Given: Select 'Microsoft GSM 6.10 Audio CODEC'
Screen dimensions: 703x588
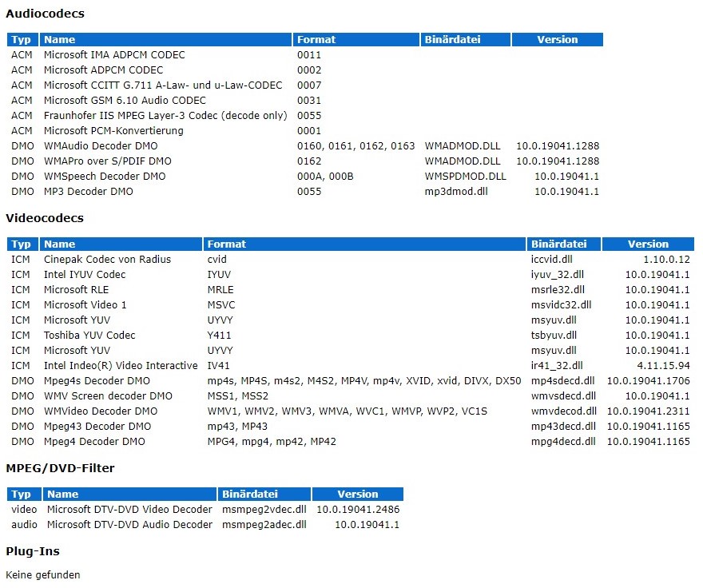Looking at the screenshot, I should [x=125, y=101].
